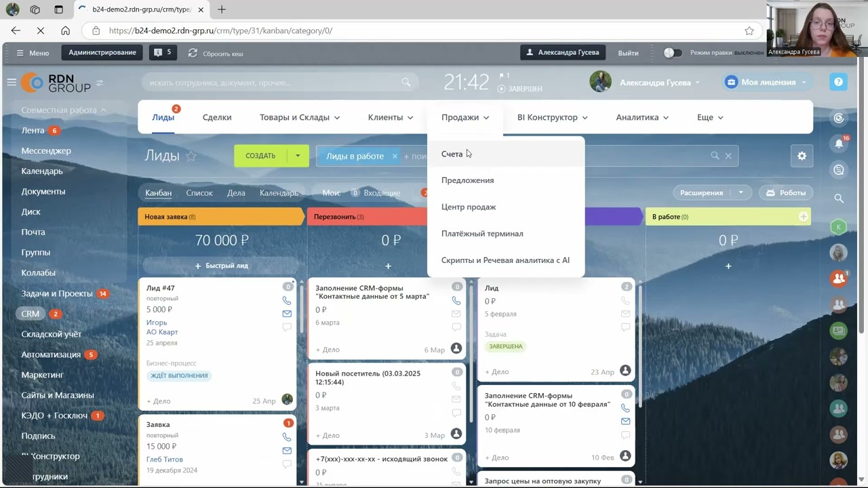Switch to Календарь view tab
Screen dimensions: 868x488
click(x=279, y=192)
